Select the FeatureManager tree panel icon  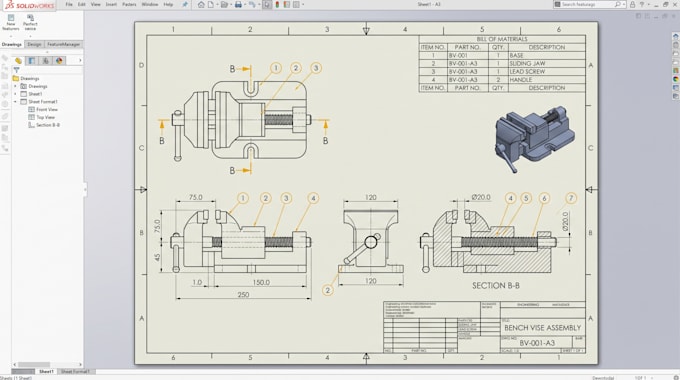18,60
